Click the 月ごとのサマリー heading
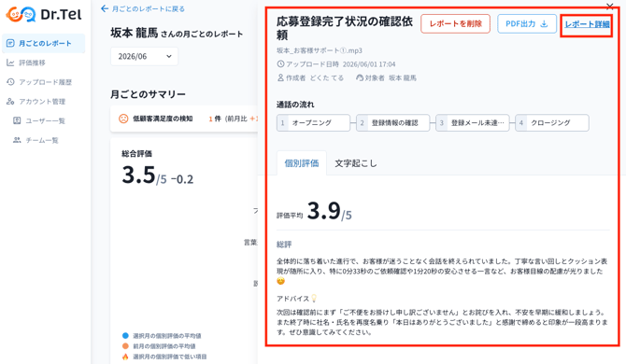 (148, 94)
